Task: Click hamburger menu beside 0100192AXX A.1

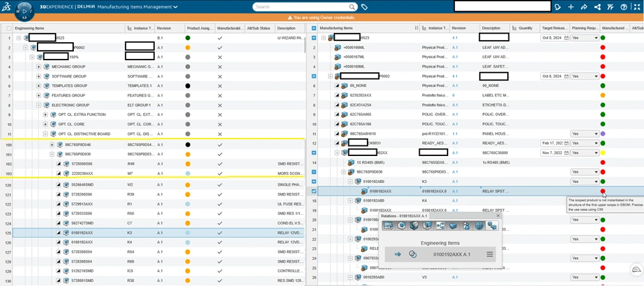Action: [490, 255]
